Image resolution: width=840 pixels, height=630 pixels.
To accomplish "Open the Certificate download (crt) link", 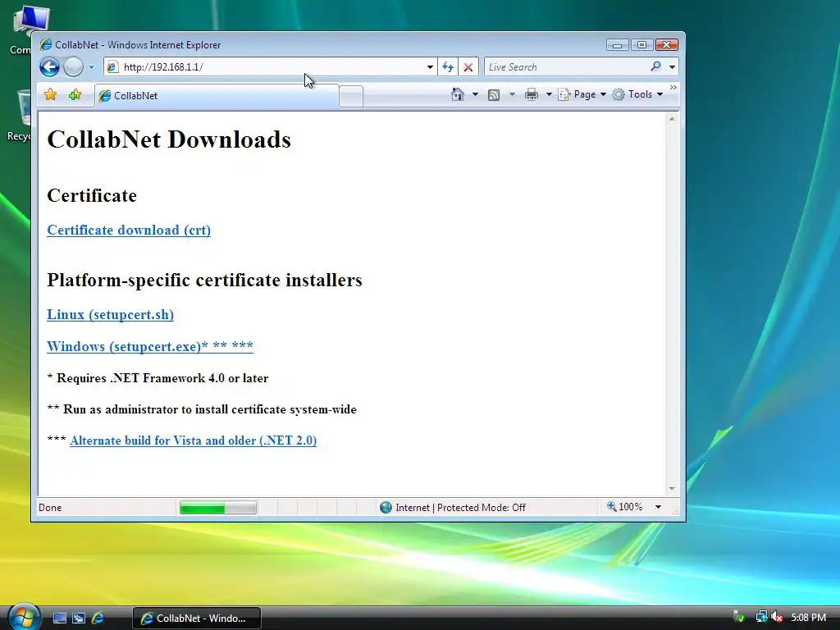I will (129, 230).
